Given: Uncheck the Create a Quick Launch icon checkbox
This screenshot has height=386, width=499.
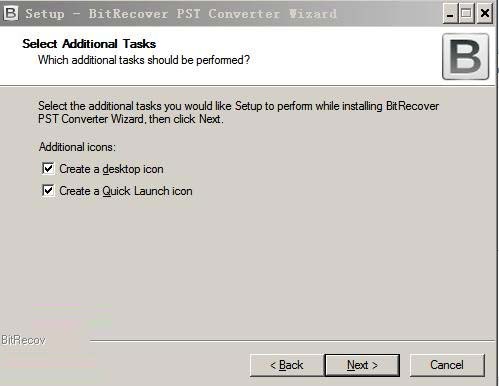Looking at the screenshot, I should 48,191.
